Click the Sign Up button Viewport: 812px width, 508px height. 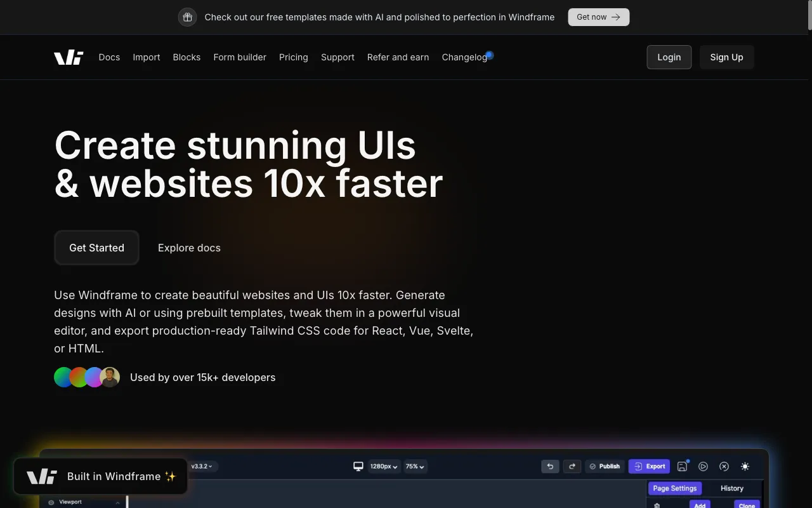pos(726,57)
